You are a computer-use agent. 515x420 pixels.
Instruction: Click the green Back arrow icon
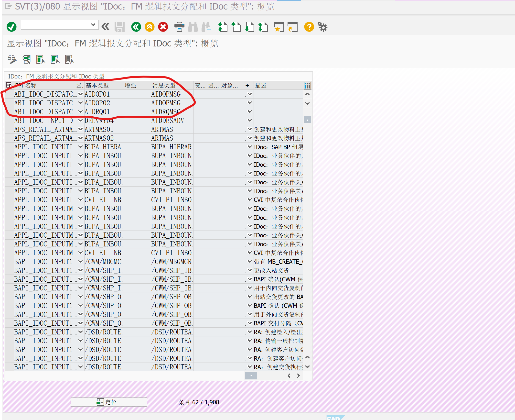[x=136, y=27]
